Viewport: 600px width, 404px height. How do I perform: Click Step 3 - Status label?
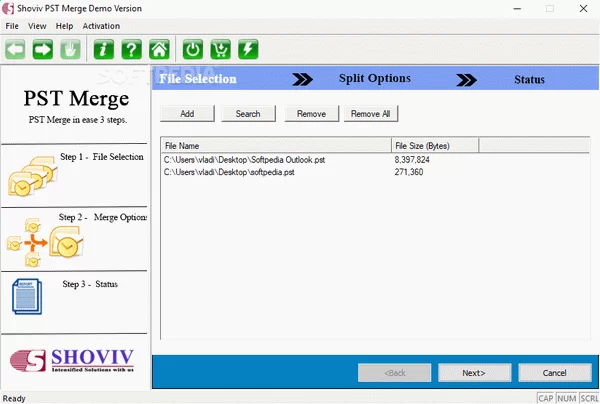click(90, 284)
